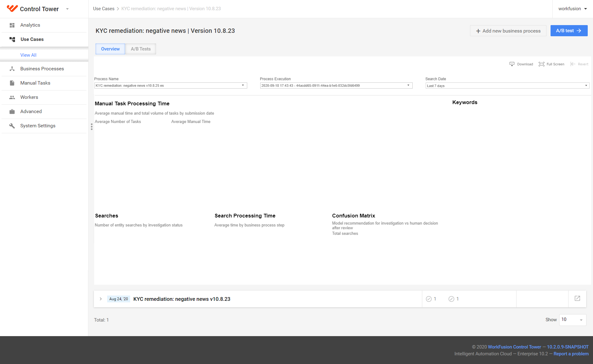This screenshot has width=593, height=364.
Task: Click the Use Cases breadcrumb link
Action: click(x=104, y=9)
